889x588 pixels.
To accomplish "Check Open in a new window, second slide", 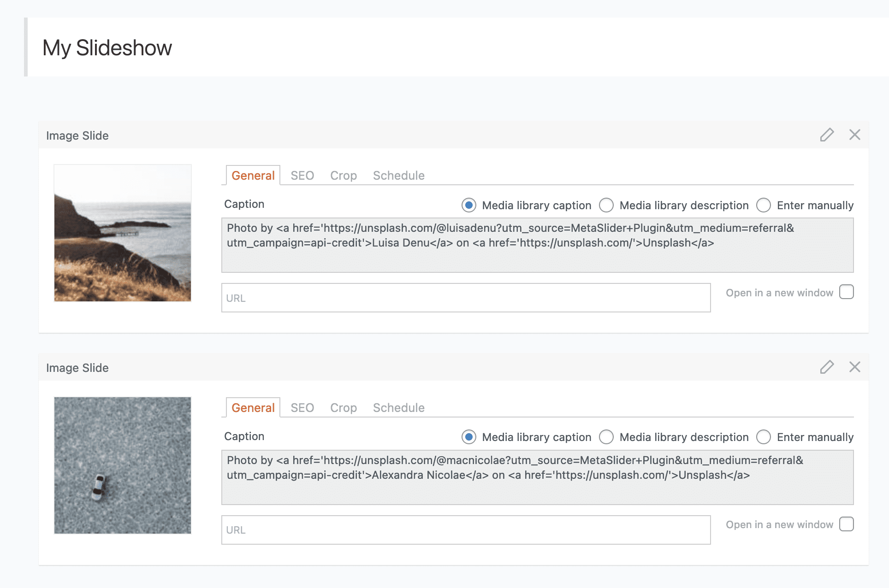I will pos(847,524).
